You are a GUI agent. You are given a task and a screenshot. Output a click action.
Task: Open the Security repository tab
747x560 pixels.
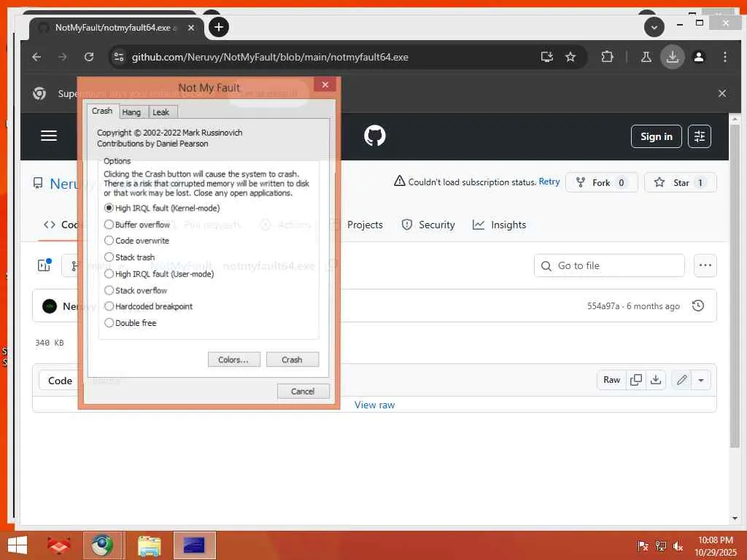pos(427,225)
